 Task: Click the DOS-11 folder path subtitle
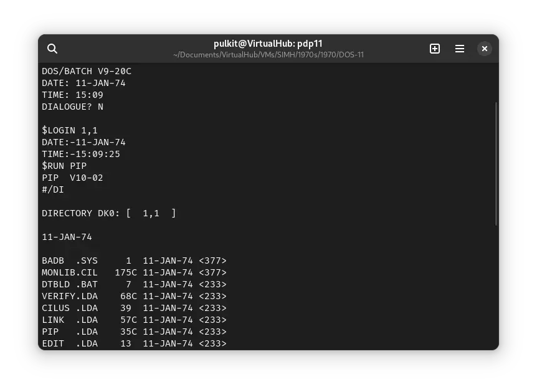pyautogui.click(x=268, y=55)
